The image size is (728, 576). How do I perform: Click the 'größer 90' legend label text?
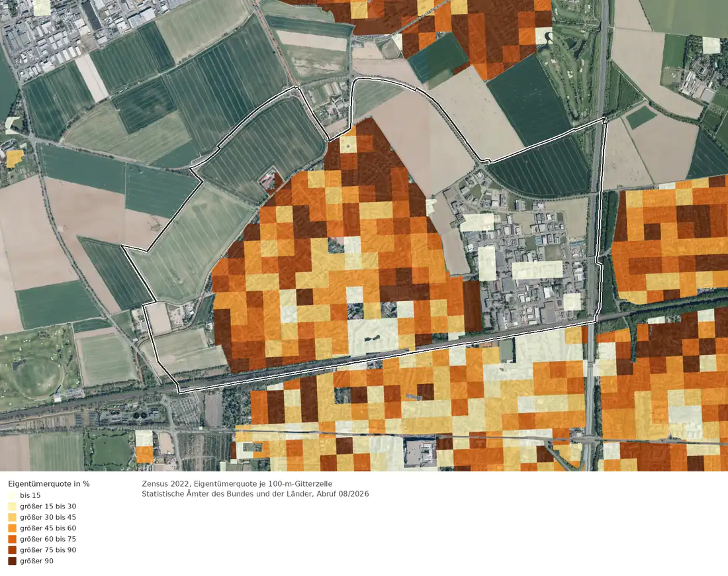coord(36,561)
